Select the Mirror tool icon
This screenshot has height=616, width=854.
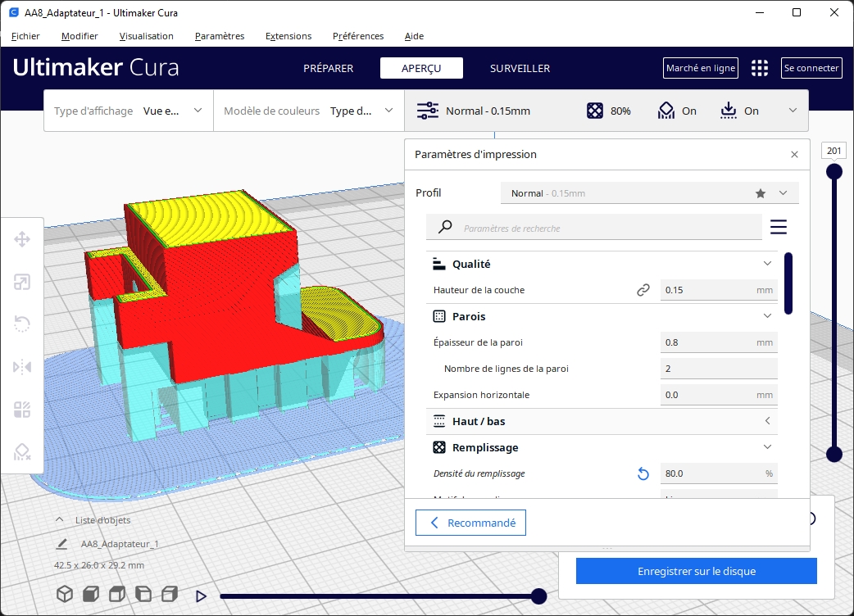click(22, 367)
